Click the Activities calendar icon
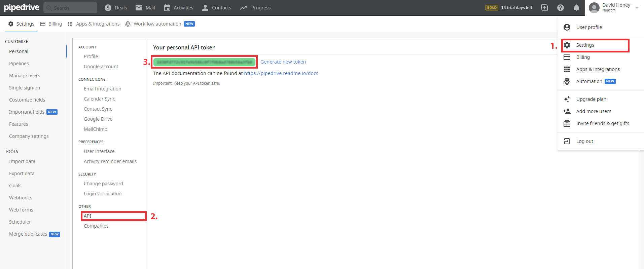 [x=167, y=8]
